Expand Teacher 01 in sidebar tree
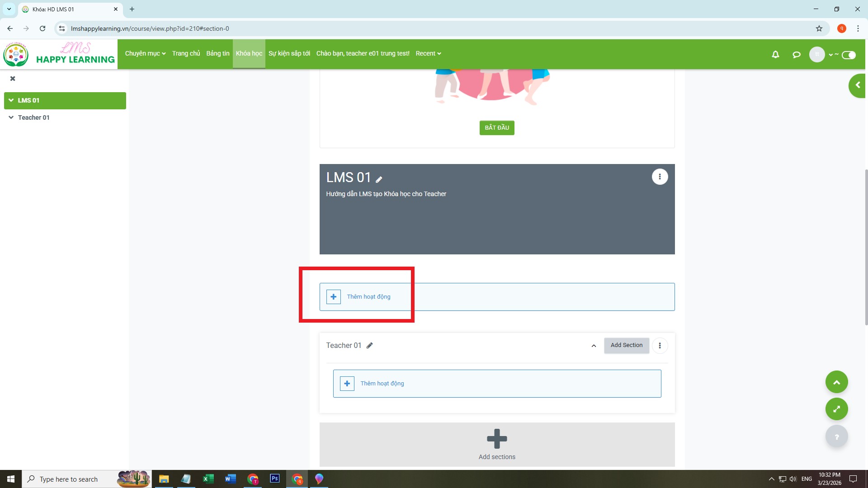This screenshot has width=868, height=488. 11,117
